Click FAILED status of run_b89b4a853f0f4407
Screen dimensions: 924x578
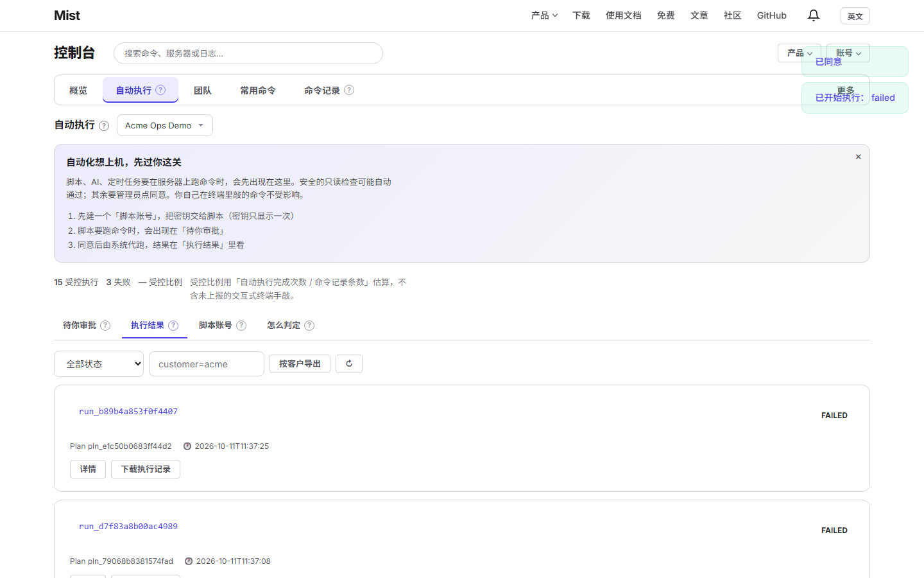coord(834,416)
